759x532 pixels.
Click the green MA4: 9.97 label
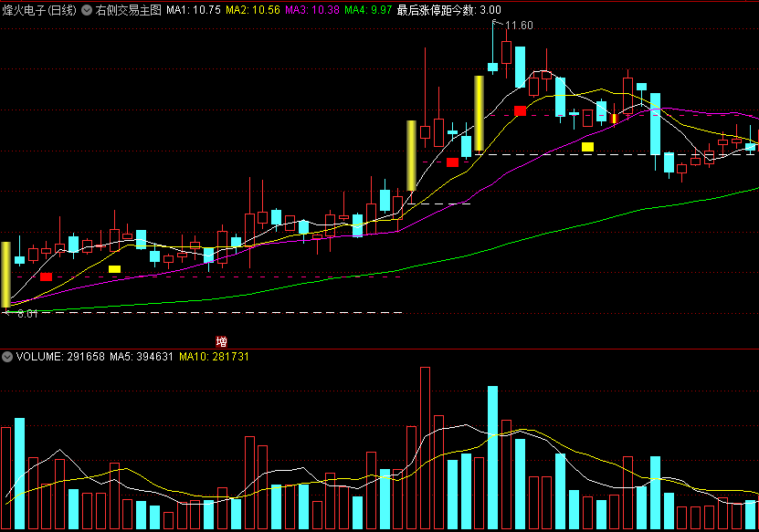[368, 10]
